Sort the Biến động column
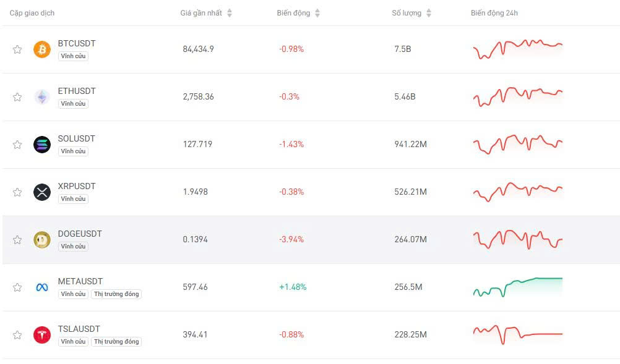The height and width of the screenshot is (364, 620). click(316, 12)
